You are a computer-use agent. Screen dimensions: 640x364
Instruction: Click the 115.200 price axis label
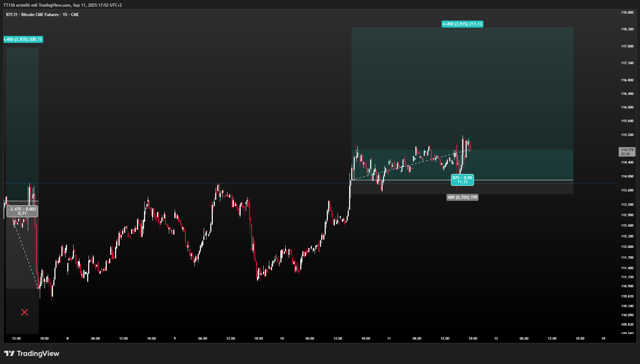(x=627, y=135)
